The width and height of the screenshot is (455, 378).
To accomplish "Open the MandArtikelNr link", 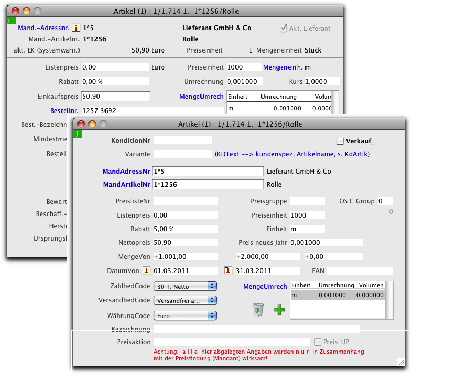I will click(x=126, y=184).
